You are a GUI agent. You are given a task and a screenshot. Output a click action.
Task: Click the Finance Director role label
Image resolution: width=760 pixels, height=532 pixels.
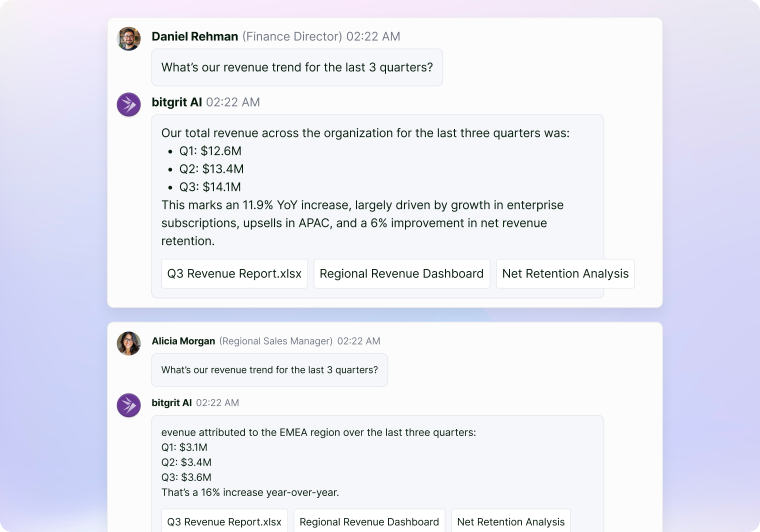[292, 36]
